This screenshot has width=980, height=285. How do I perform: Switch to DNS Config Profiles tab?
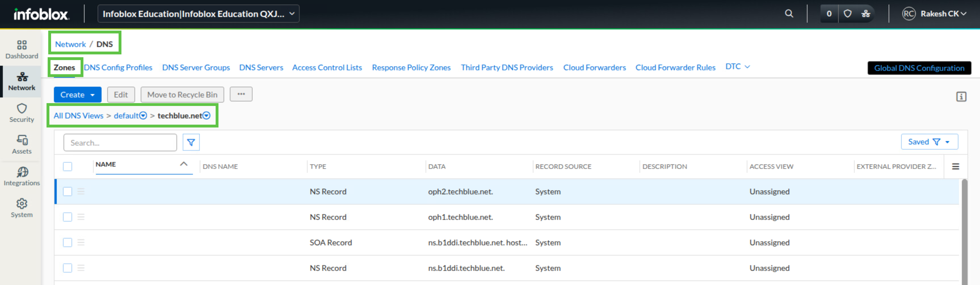click(x=118, y=67)
